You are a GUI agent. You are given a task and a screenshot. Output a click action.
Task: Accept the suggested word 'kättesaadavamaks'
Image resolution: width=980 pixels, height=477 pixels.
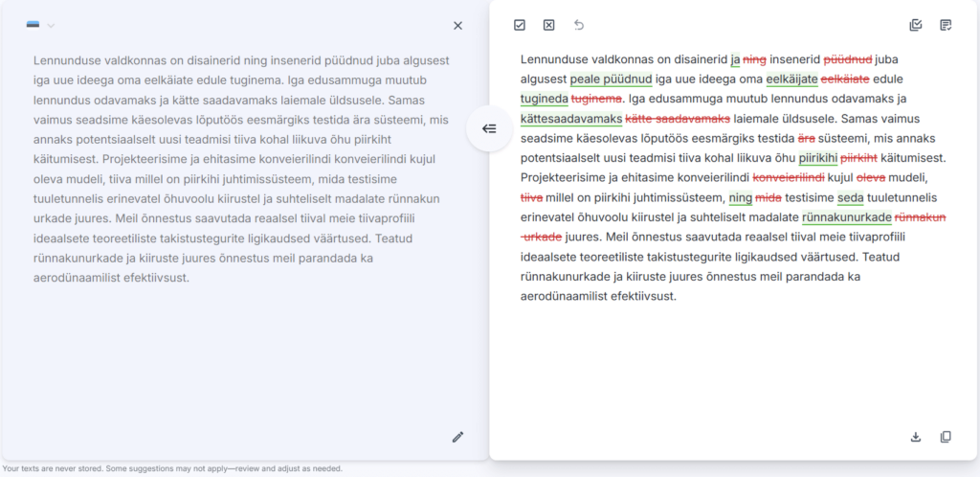[571, 119]
